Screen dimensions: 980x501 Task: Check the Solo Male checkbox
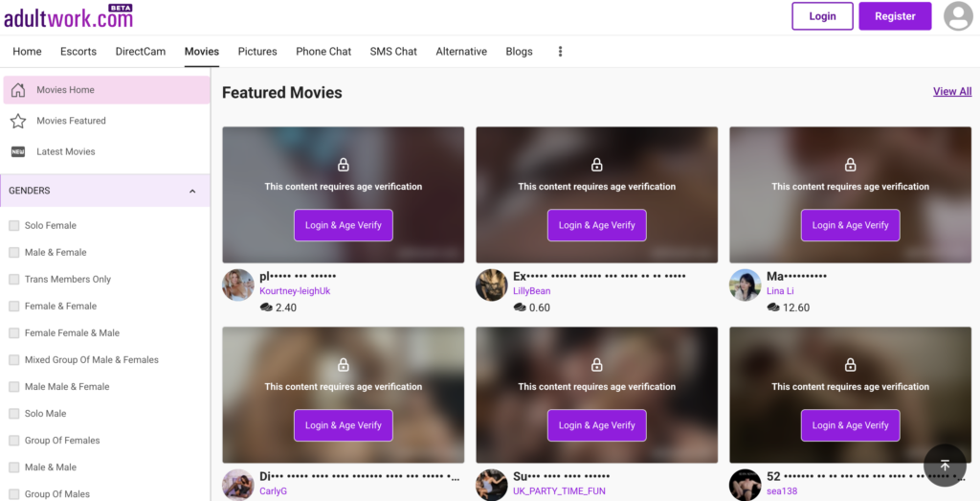13,414
